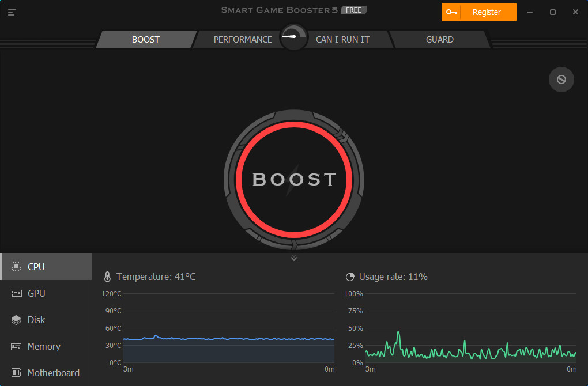Image resolution: width=588 pixels, height=386 pixels.
Task: Click the Usage rate pie icon
Action: (x=350, y=277)
